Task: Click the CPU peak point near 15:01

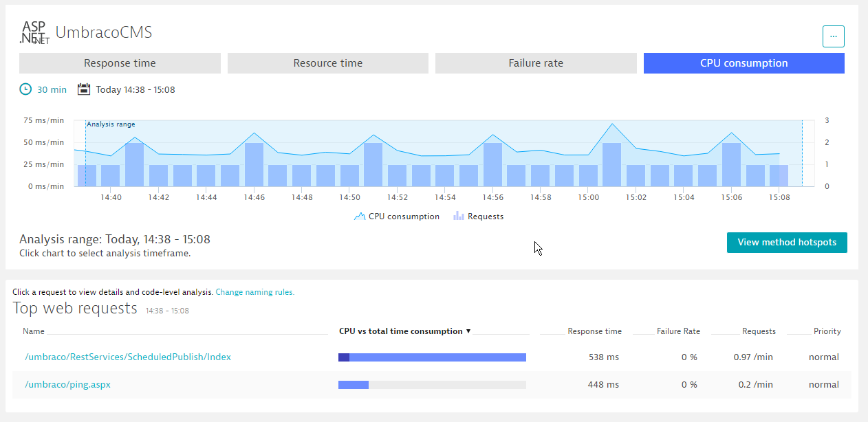Action: [612, 124]
